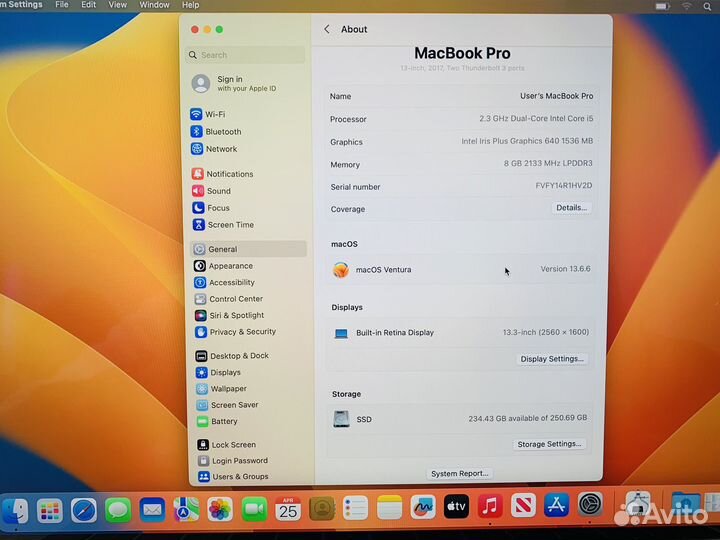Open Freeform from the Dock

pos(423,507)
